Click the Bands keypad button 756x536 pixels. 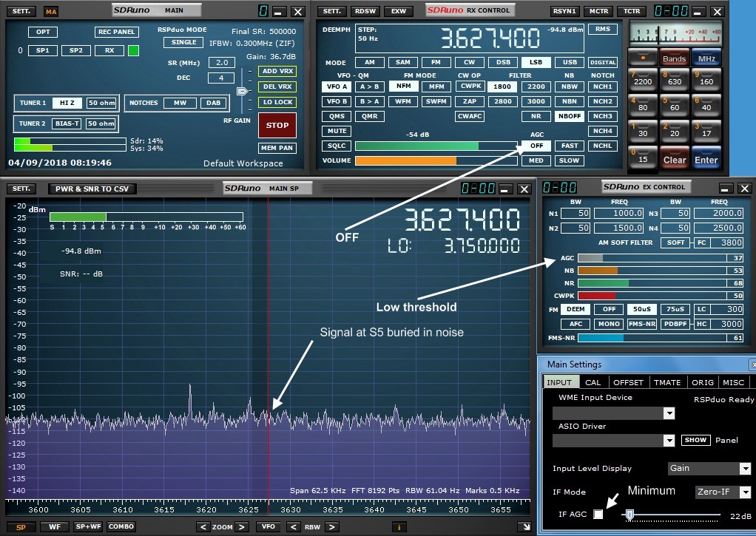[x=675, y=58]
